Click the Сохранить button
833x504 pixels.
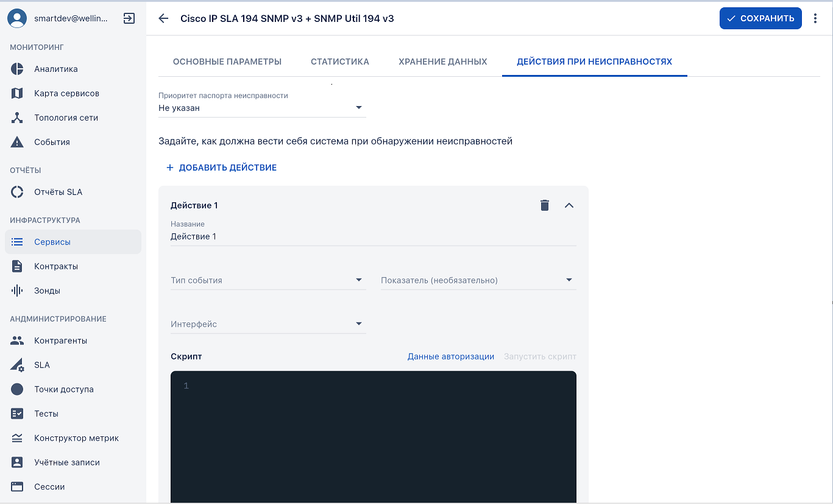[x=760, y=18]
